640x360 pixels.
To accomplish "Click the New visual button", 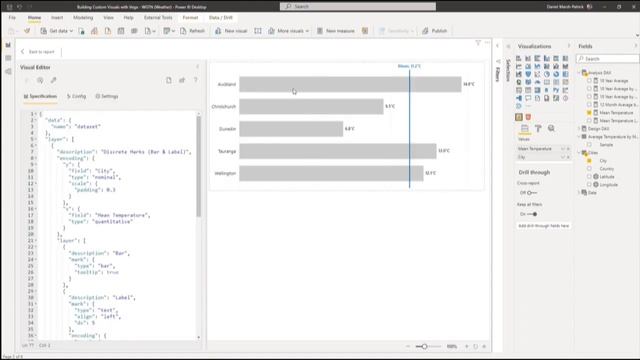I will coord(231,31).
